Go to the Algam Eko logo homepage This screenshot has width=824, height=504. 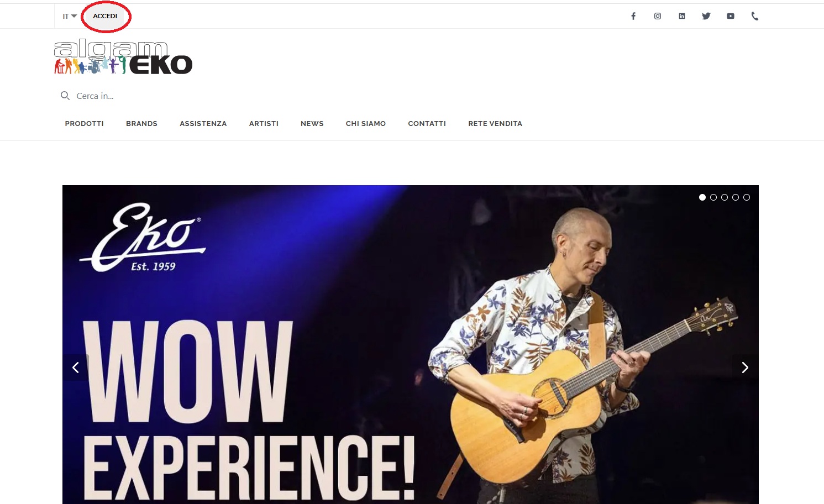coord(123,57)
